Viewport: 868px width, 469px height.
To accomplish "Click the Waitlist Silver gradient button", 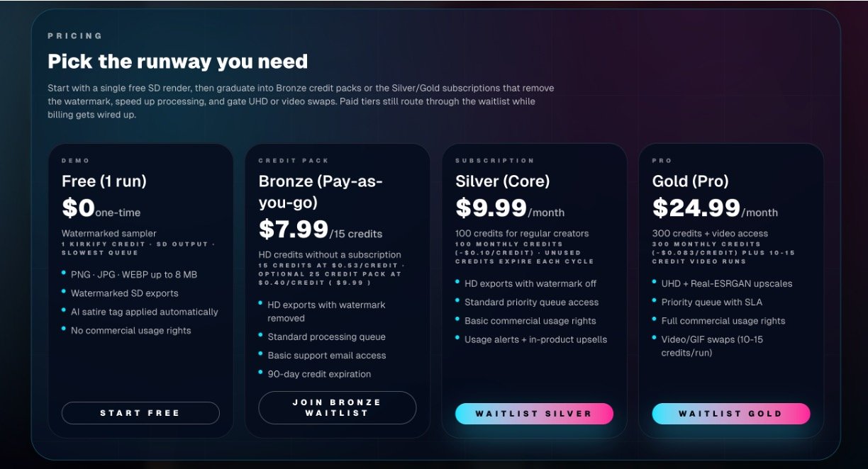I will click(534, 414).
